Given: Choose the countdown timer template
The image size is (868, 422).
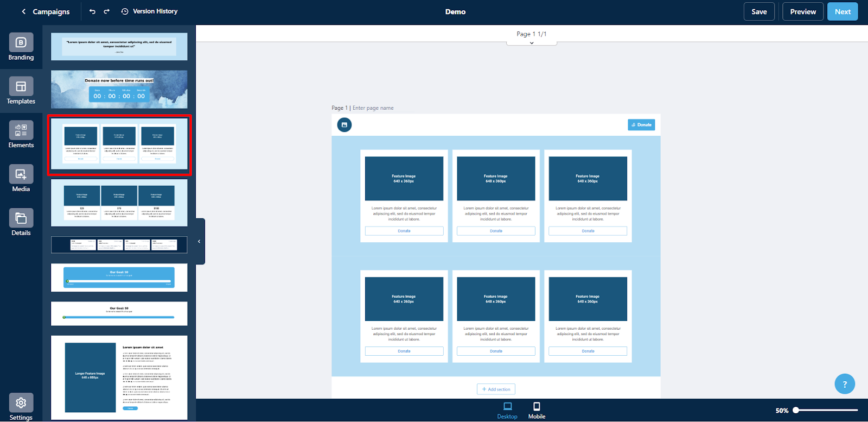Looking at the screenshot, I should click(x=119, y=89).
